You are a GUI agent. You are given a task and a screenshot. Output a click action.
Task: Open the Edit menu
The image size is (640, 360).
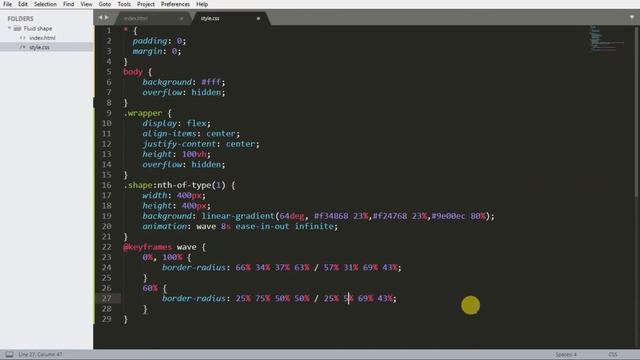[x=23, y=4]
